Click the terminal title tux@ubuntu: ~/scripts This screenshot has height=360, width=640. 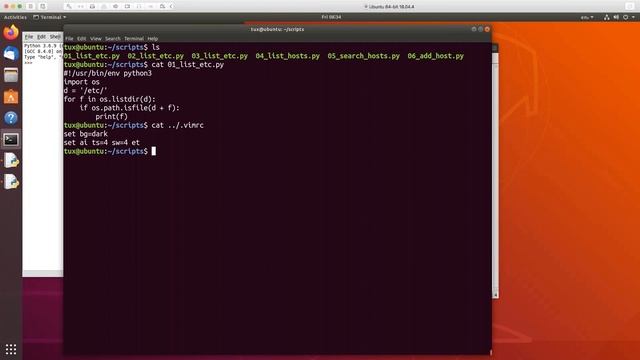click(277, 29)
